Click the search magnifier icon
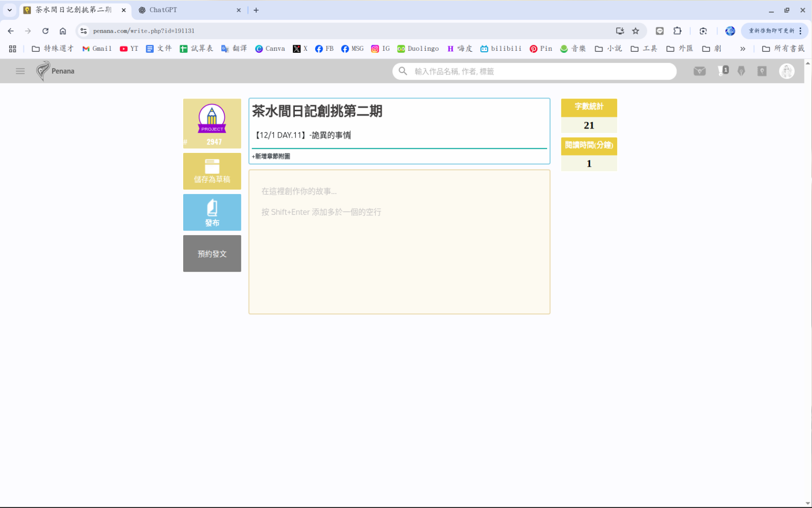The width and height of the screenshot is (812, 508). 403,71
